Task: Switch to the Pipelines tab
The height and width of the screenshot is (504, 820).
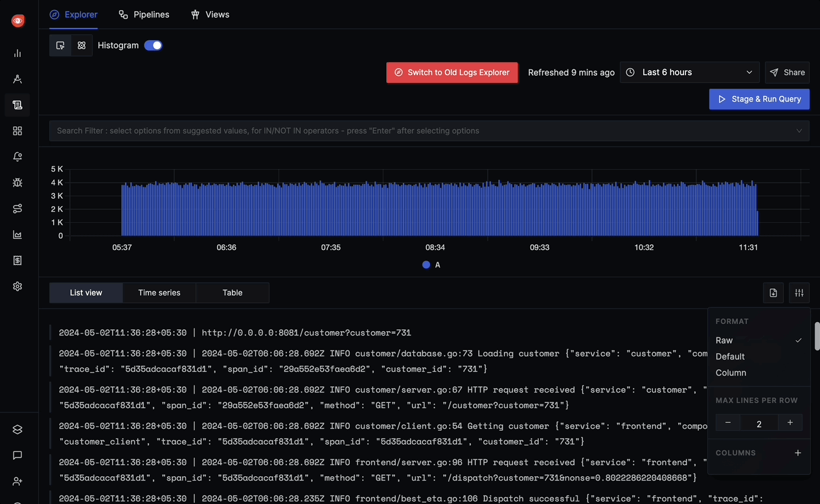Action: click(144, 14)
